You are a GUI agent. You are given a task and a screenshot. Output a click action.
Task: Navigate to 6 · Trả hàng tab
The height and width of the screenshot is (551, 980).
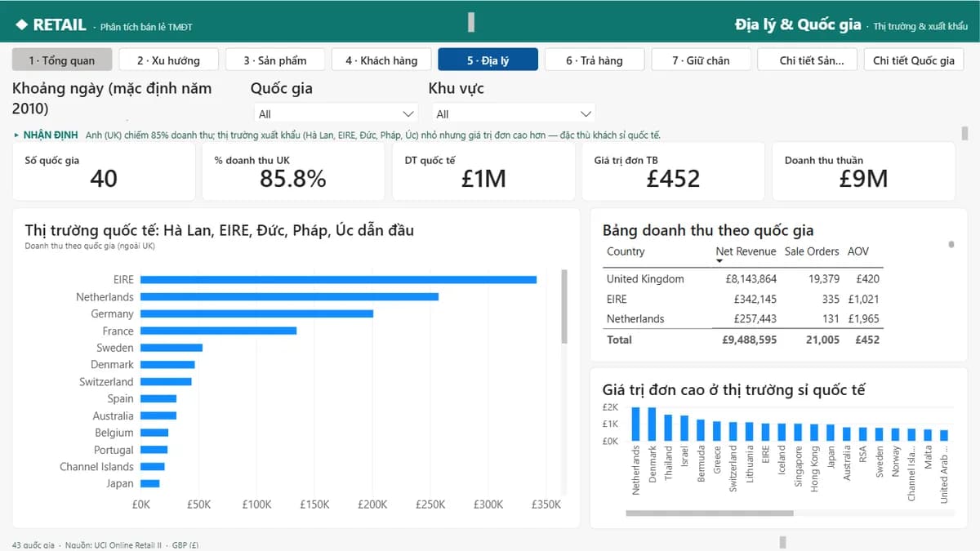click(595, 60)
